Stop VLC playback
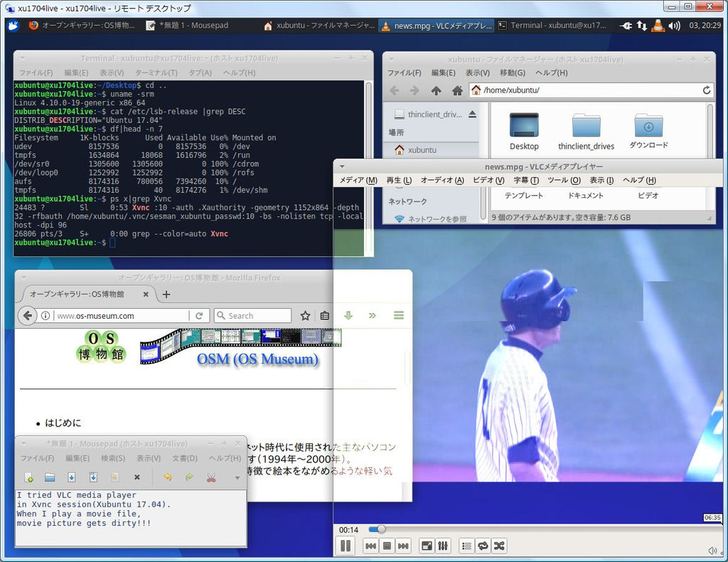 click(387, 546)
